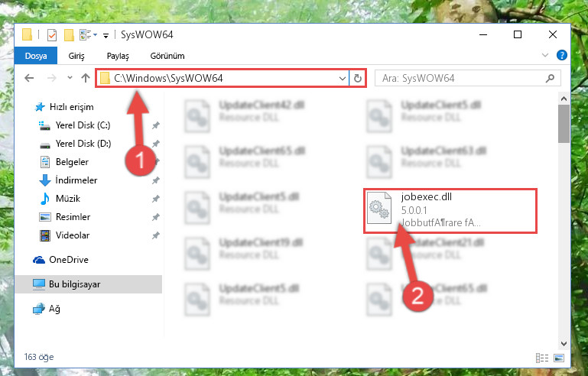Switch to large icons view
Viewport: 588px width, 376px height.
click(559, 358)
